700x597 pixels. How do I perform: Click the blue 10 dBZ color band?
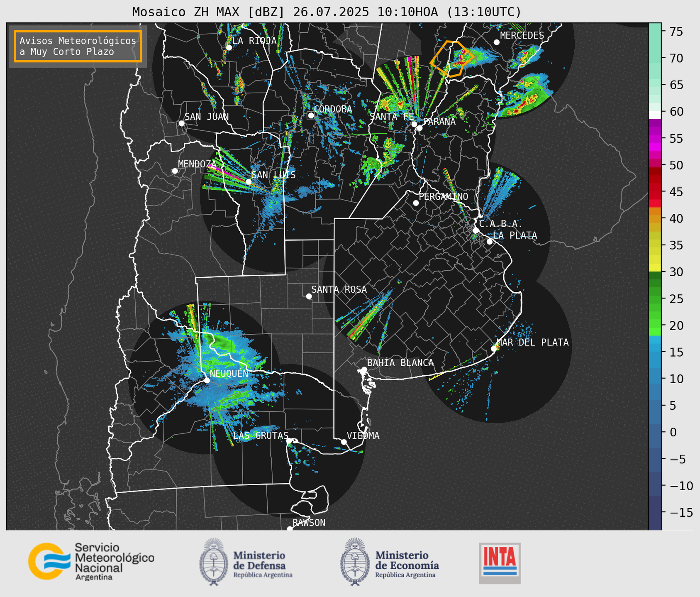click(x=655, y=379)
